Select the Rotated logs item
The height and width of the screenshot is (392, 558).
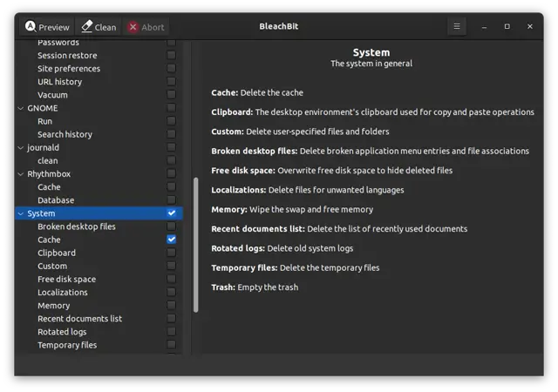click(62, 332)
